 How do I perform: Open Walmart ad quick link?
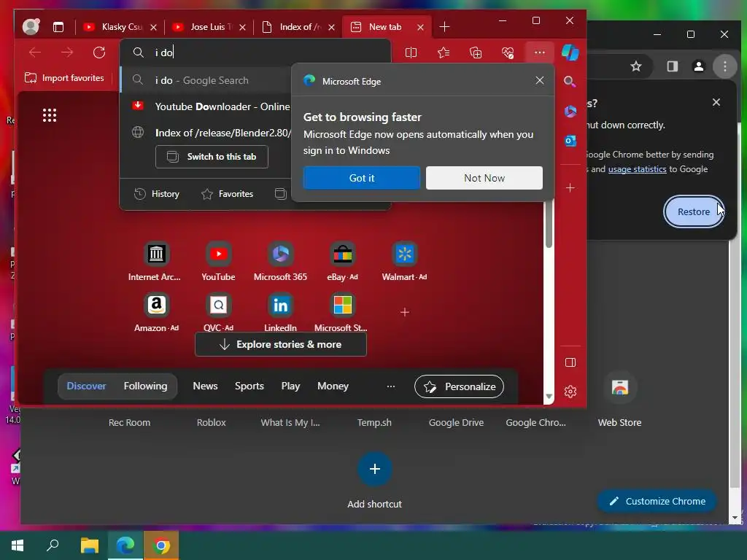point(404,262)
